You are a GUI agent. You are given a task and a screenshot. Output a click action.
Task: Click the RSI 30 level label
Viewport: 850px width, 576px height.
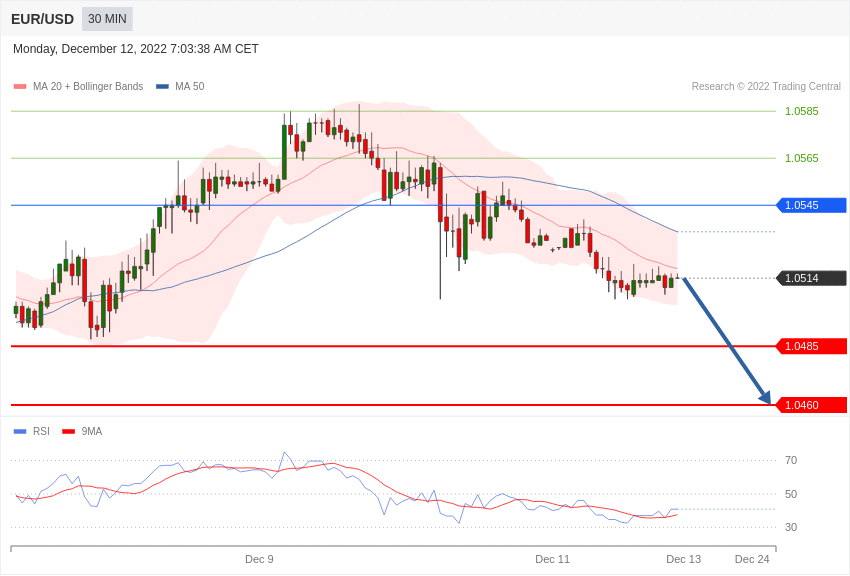pyautogui.click(x=791, y=527)
